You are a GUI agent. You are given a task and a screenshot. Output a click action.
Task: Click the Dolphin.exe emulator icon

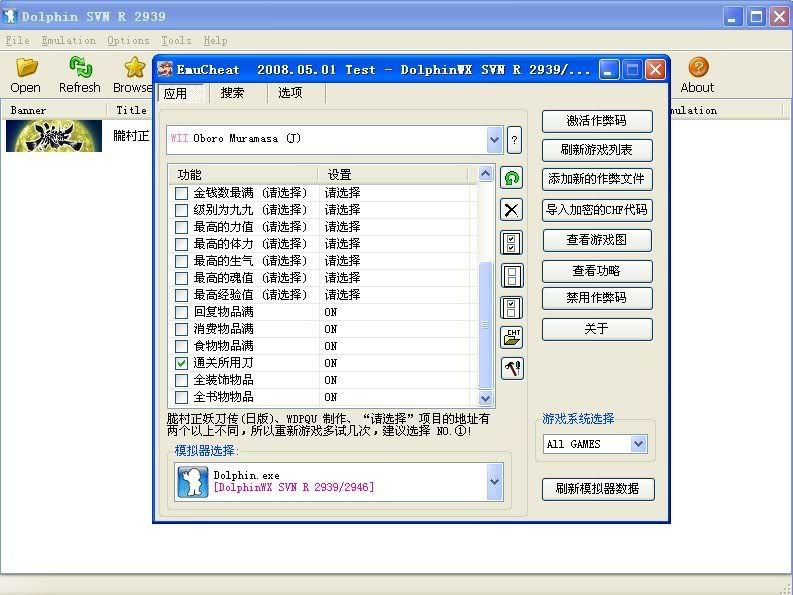[x=193, y=482]
